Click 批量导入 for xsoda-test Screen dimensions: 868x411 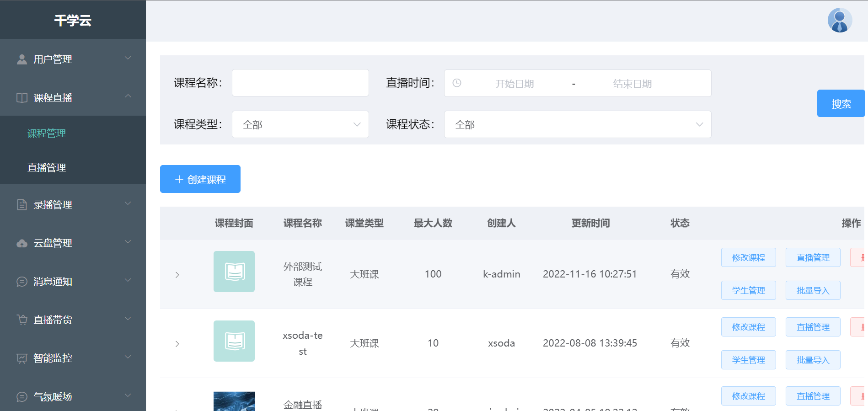(x=813, y=360)
